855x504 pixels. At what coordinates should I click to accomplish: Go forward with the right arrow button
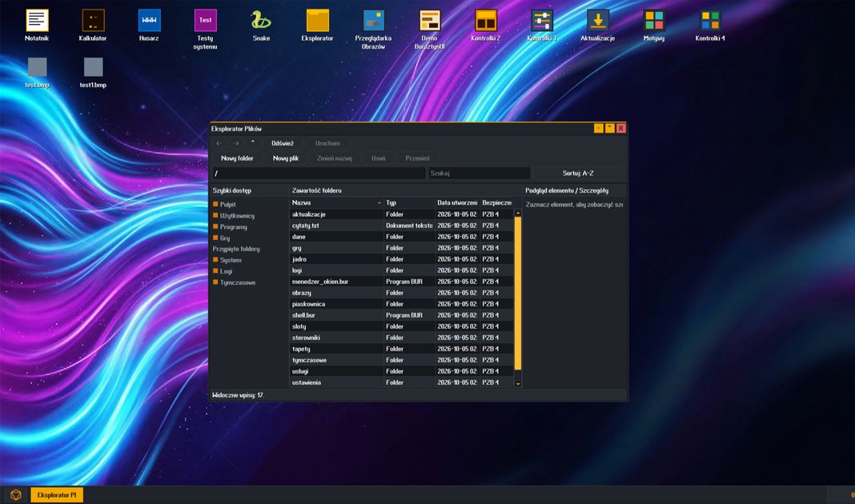pyautogui.click(x=235, y=143)
